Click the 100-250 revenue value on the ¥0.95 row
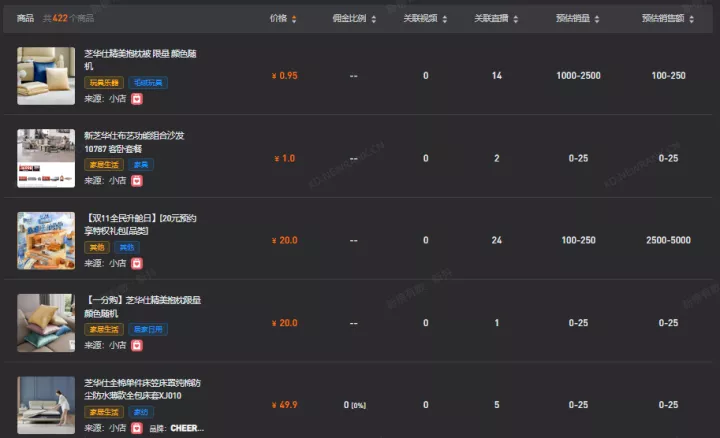 click(668, 76)
